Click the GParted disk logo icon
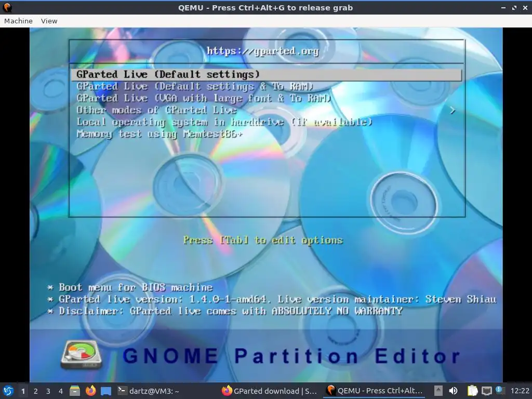 point(82,354)
